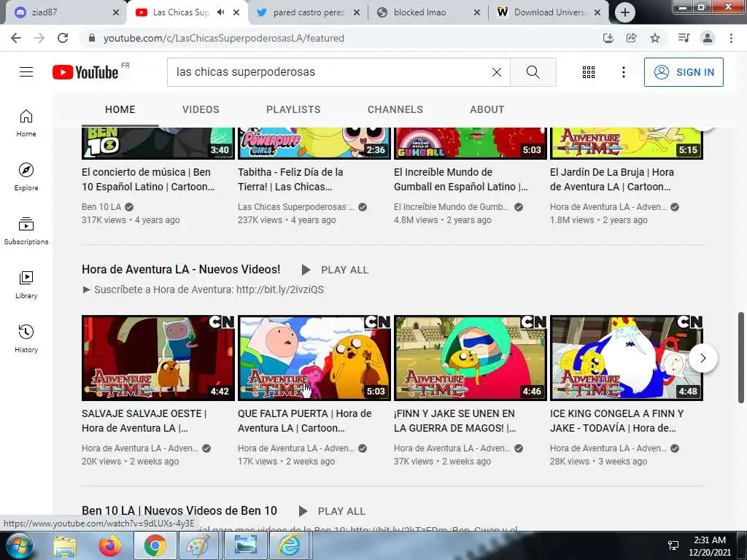Image resolution: width=747 pixels, height=560 pixels.
Task: Select channel VIDEOS tab
Action: (201, 109)
